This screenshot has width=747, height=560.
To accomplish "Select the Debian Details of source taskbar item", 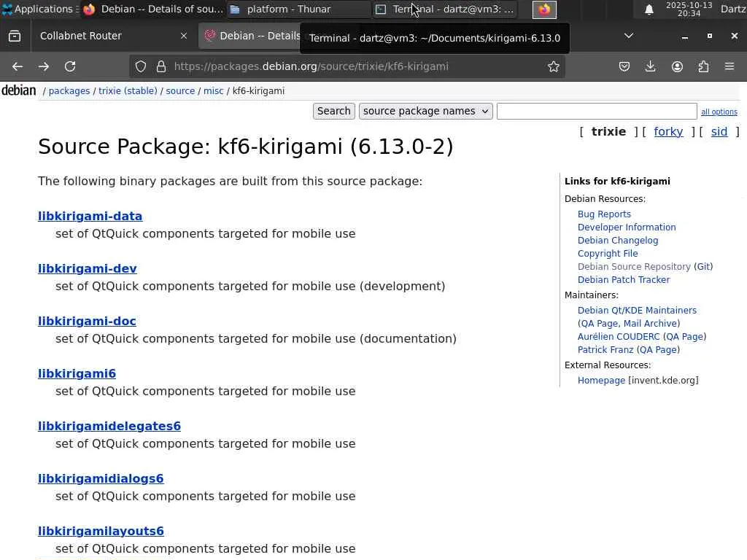I will 153,9.
